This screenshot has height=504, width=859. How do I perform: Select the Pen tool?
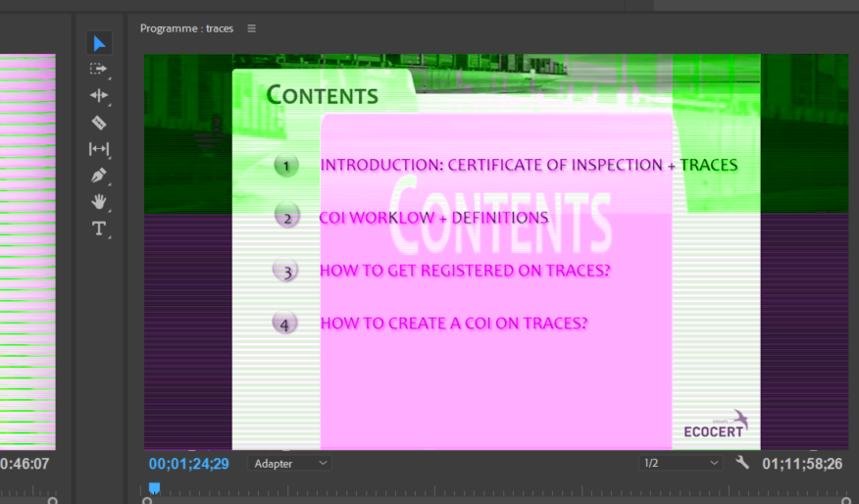coord(98,176)
